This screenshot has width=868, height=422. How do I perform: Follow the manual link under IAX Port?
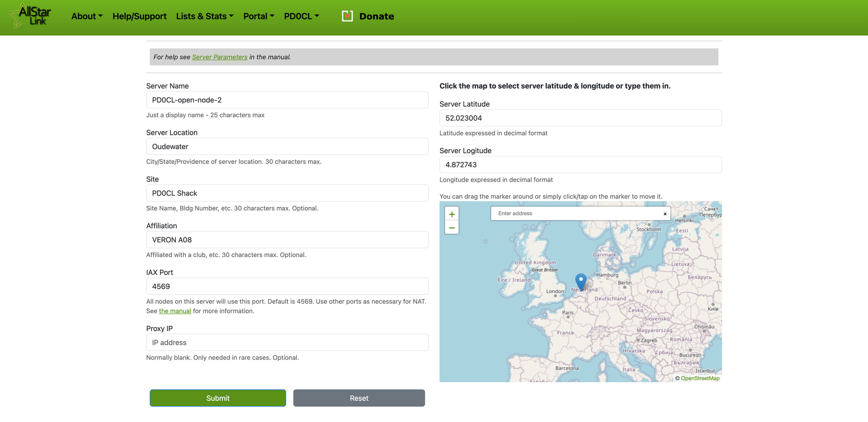(175, 311)
